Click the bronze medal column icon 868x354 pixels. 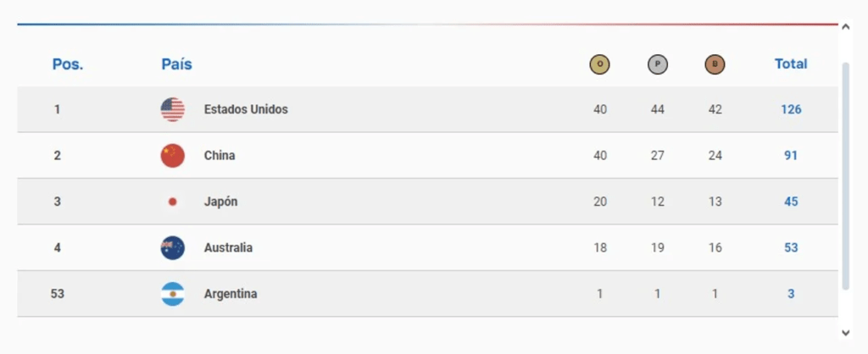[x=715, y=64]
